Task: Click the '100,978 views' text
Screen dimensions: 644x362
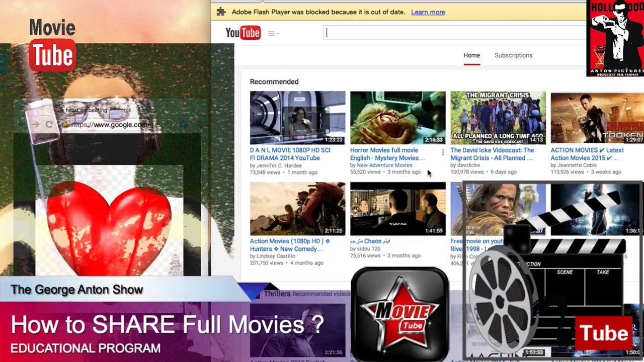Action: click(x=467, y=172)
